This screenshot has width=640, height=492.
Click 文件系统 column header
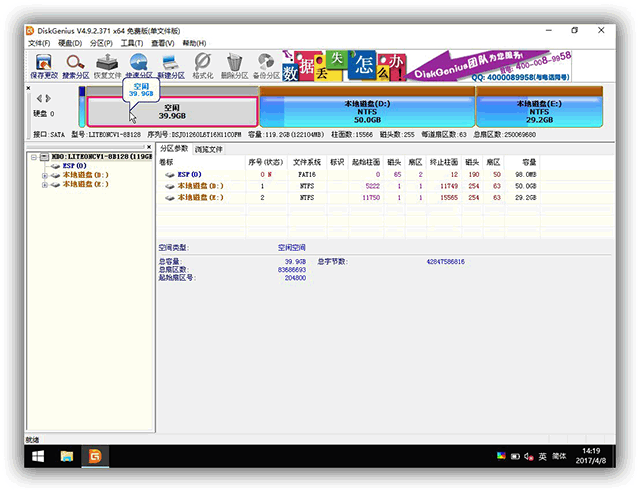coord(307,163)
